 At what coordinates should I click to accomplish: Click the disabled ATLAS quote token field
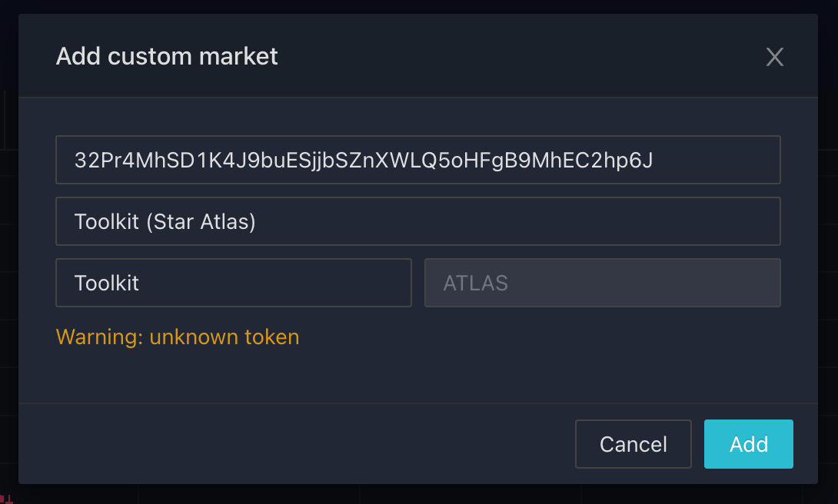(602, 283)
